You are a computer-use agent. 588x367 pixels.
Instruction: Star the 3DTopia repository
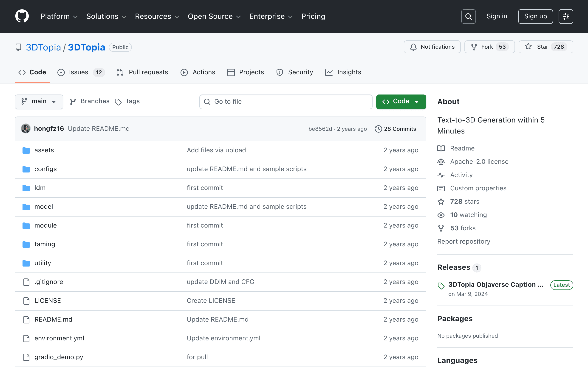click(x=546, y=47)
